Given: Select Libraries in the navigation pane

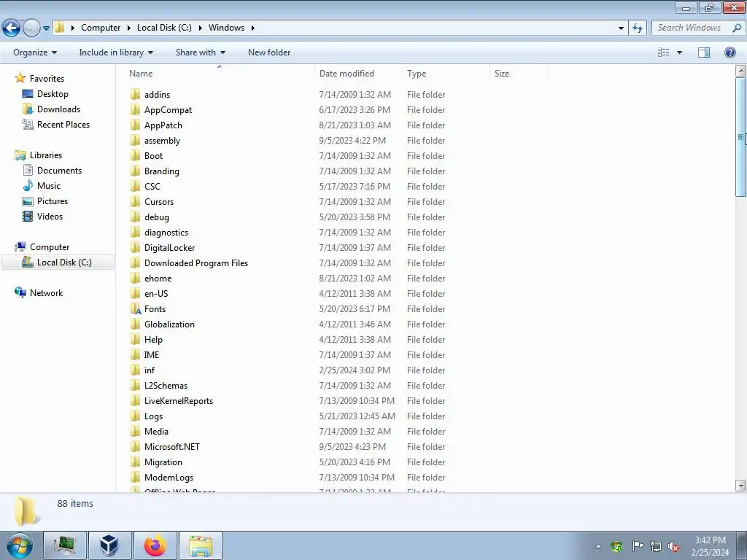Looking at the screenshot, I should pyautogui.click(x=46, y=155).
